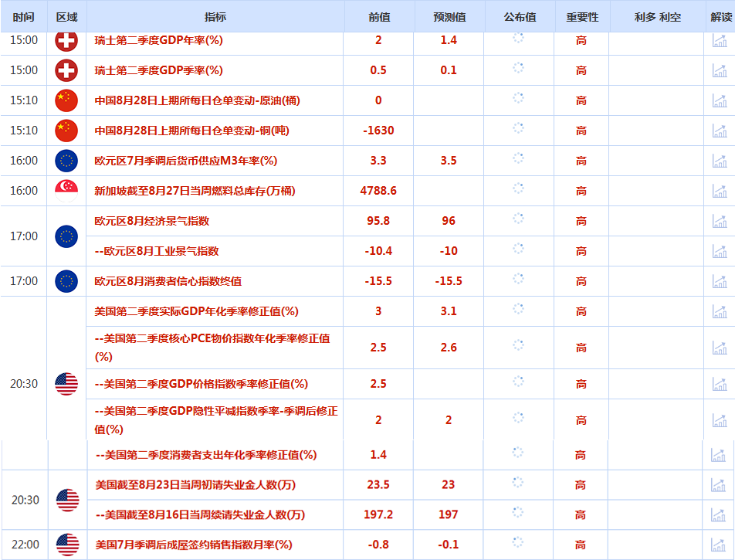Open 上期所每日仓单变动-铜(吨) link
The image size is (735, 560).
pyautogui.click(x=191, y=131)
